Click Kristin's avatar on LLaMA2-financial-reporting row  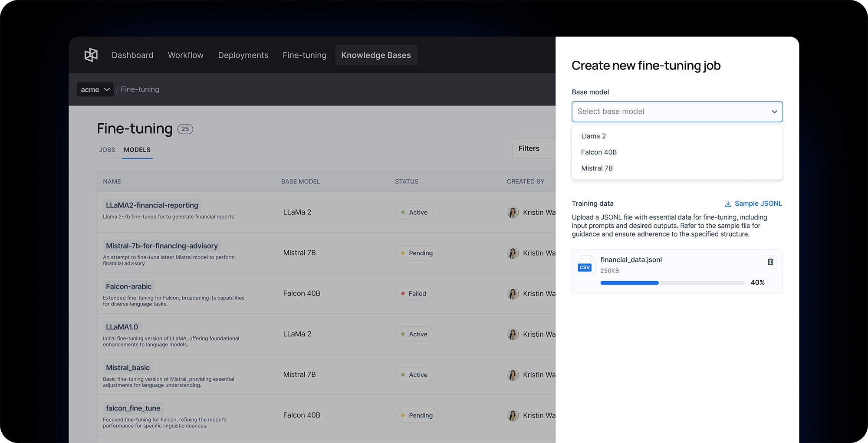513,212
